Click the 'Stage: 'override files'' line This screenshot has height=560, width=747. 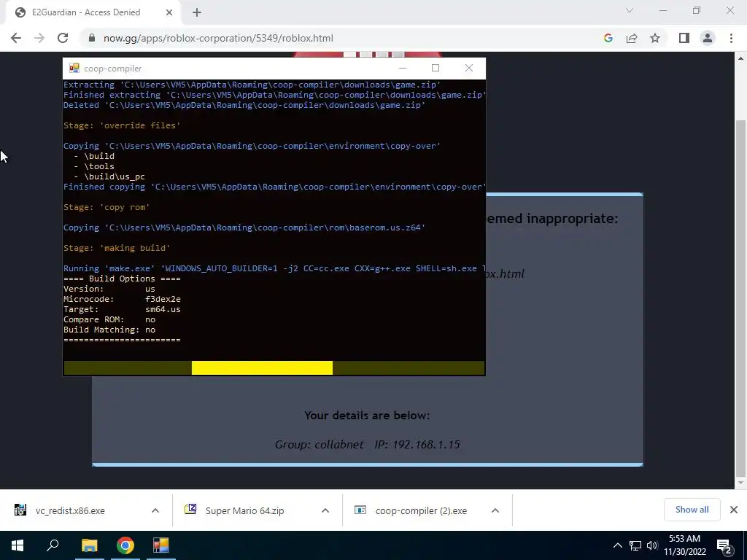pyautogui.click(x=122, y=125)
